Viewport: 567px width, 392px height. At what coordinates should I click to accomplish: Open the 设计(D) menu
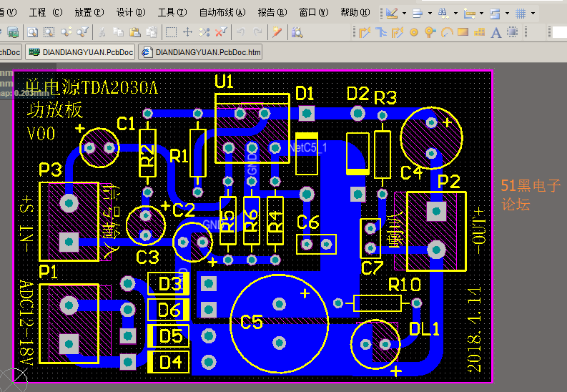tap(131, 13)
